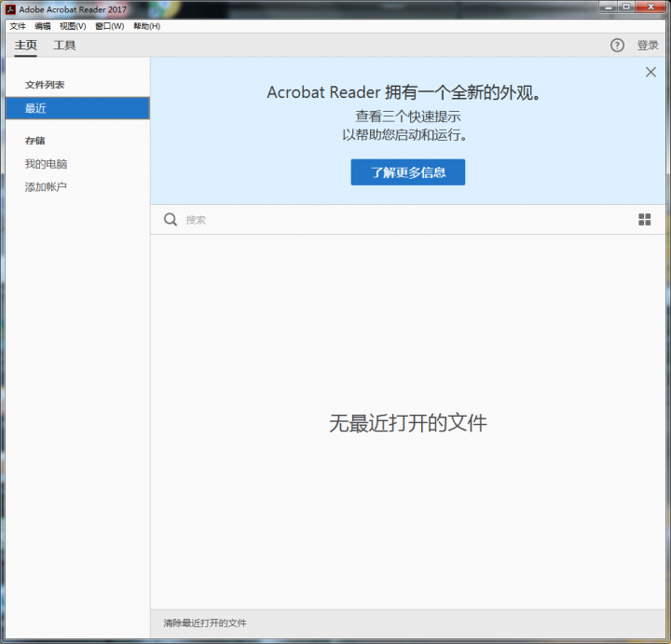
Task: Open the 视图(V) menu
Action: (73, 26)
